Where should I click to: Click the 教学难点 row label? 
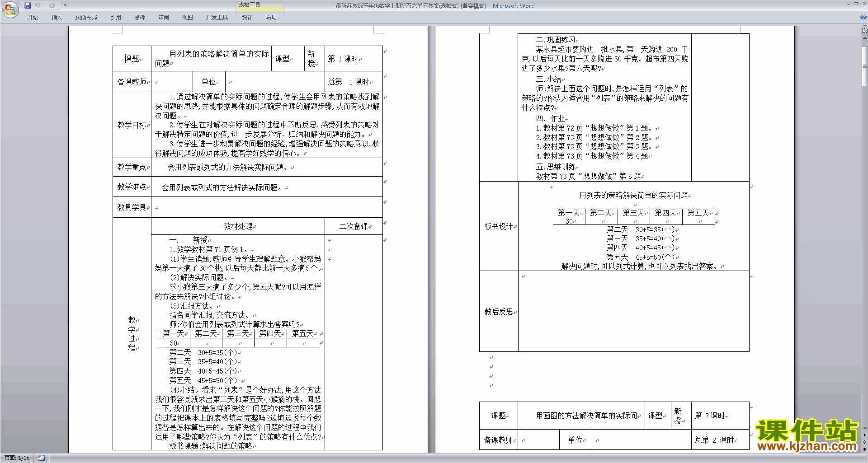(132, 187)
